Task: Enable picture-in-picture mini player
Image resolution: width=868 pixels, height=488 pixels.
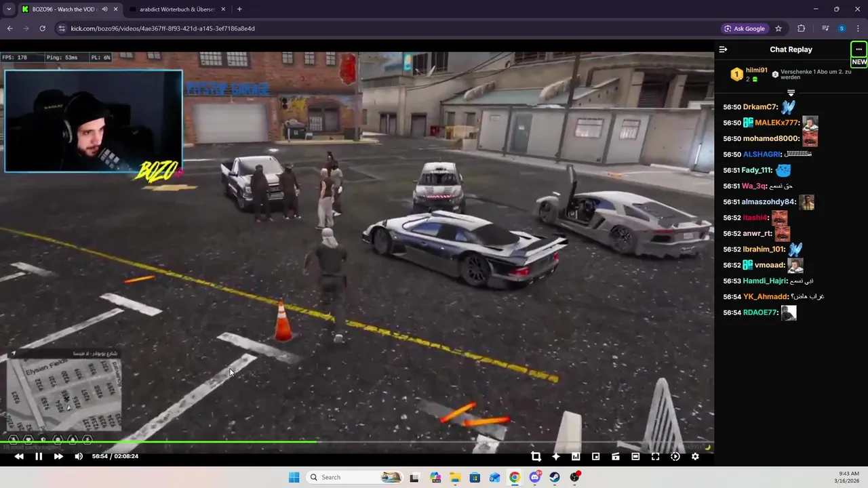Action: (595, 457)
